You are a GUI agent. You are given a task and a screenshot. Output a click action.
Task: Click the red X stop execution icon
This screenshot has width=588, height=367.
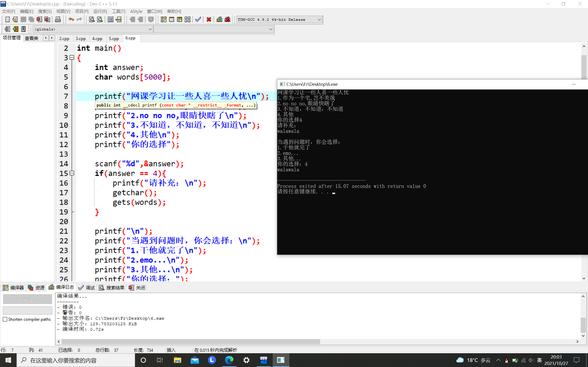[x=209, y=19]
